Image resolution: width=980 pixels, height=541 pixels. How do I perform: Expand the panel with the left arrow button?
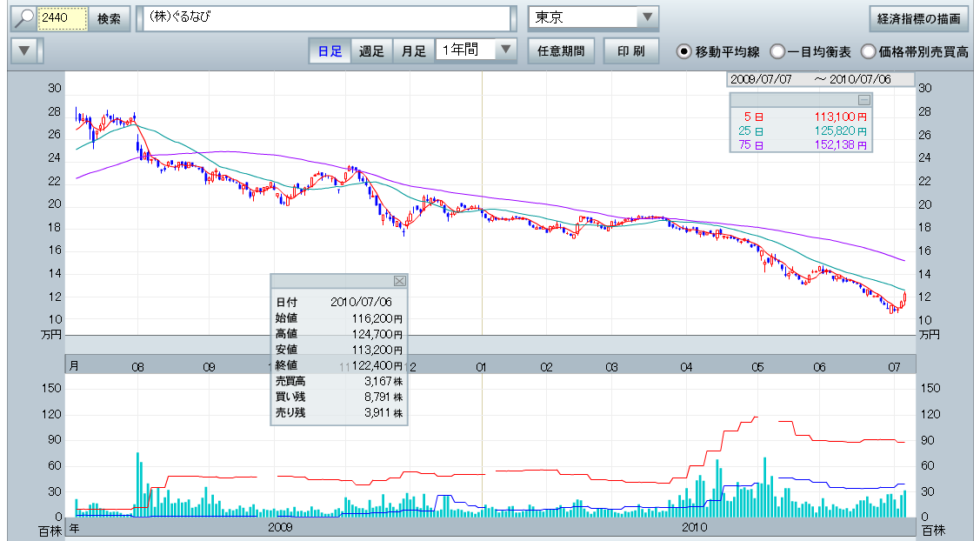(24, 51)
